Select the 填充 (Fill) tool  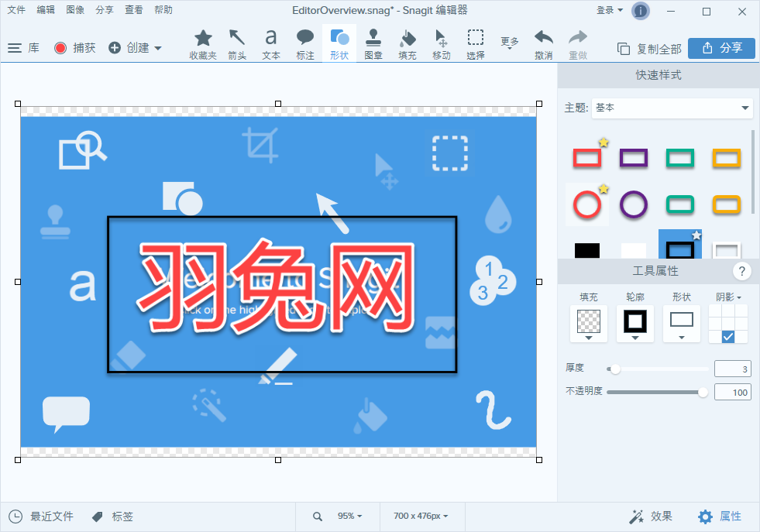click(408, 43)
